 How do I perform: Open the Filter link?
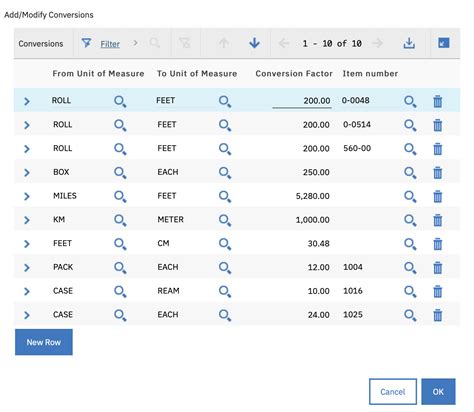(110, 44)
